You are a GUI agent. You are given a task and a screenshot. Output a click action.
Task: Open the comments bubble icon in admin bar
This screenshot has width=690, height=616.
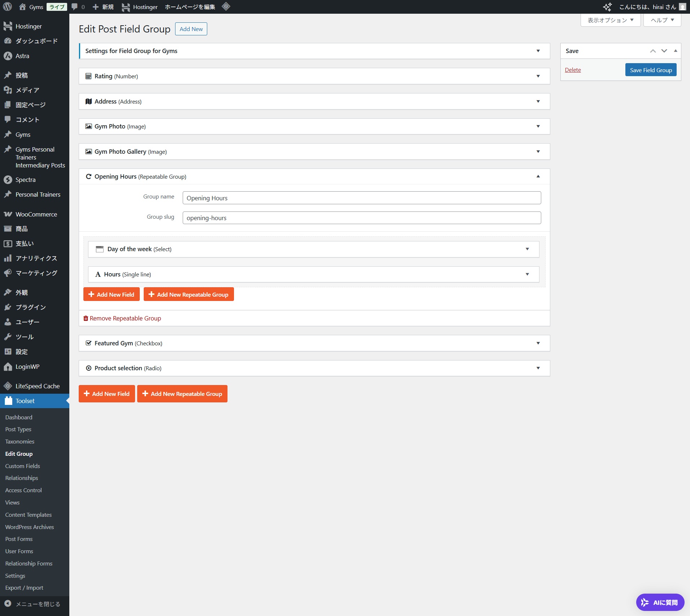[74, 7]
